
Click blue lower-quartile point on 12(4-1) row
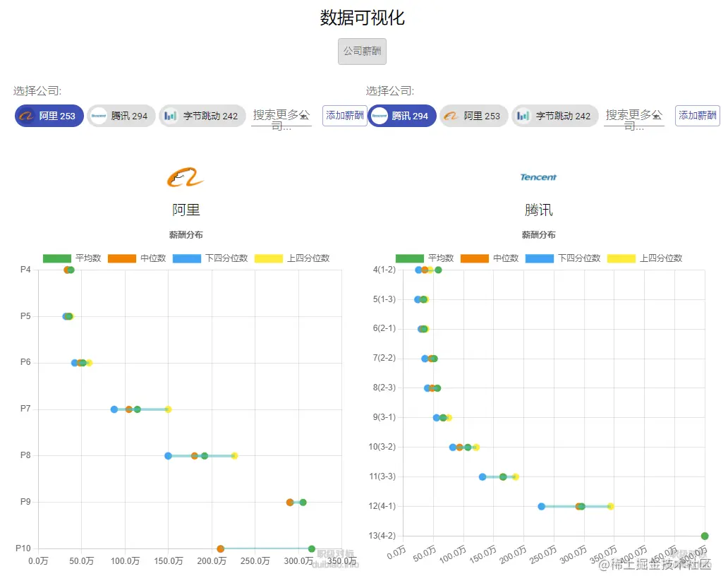pyautogui.click(x=541, y=506)
